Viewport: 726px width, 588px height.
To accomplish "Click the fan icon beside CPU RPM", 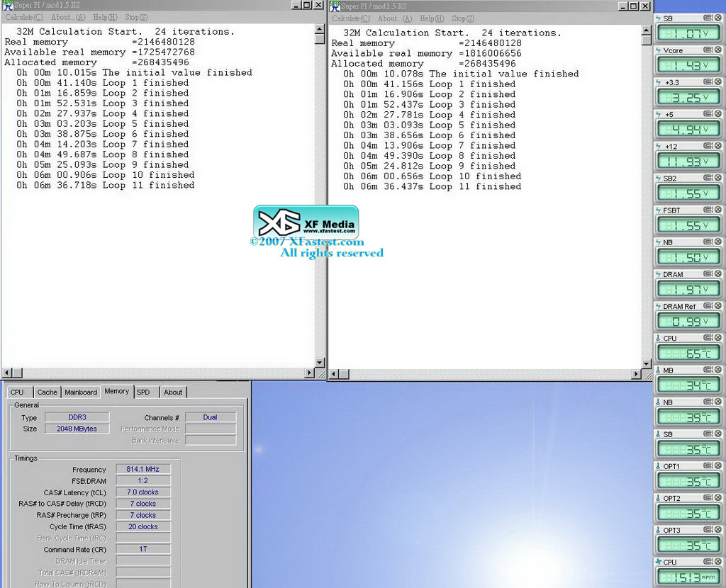I will [659, 562].
